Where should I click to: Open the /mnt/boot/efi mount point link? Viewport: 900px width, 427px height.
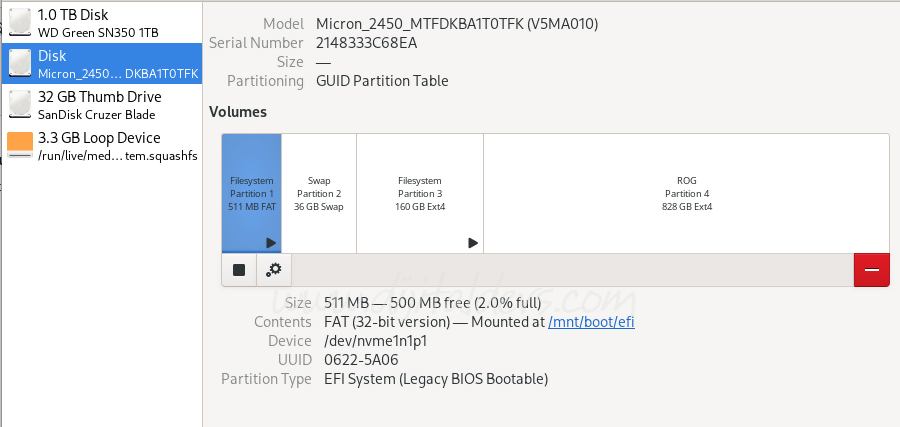pos(591,322)
